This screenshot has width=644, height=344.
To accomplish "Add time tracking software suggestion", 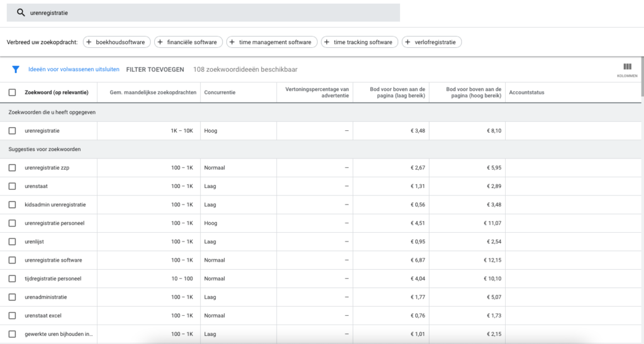I will [359, 42].
